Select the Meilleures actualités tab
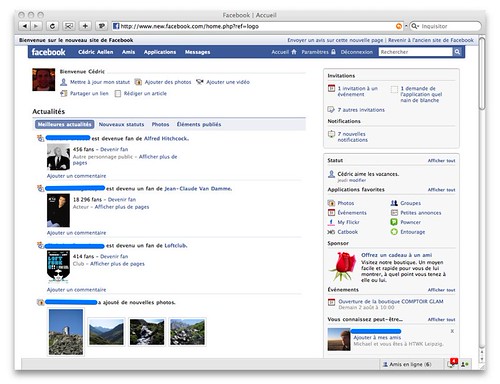500x384 pixels. (x=65, y=124)
